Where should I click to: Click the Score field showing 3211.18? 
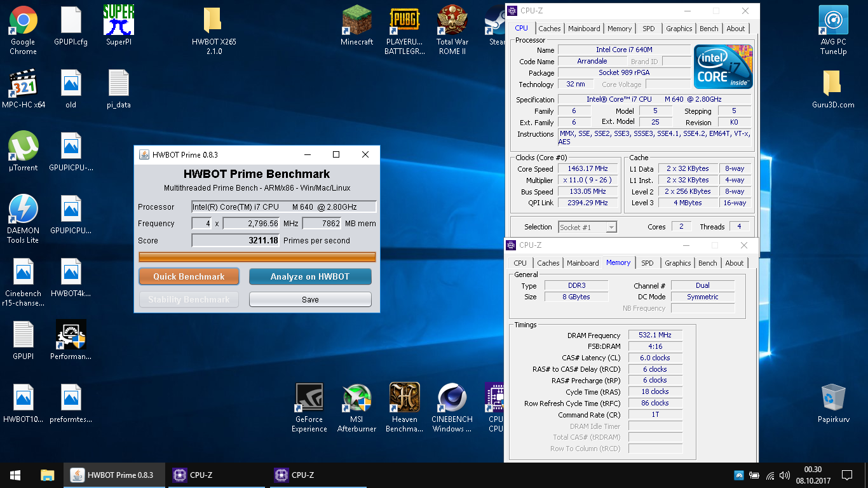click(236, 241)
